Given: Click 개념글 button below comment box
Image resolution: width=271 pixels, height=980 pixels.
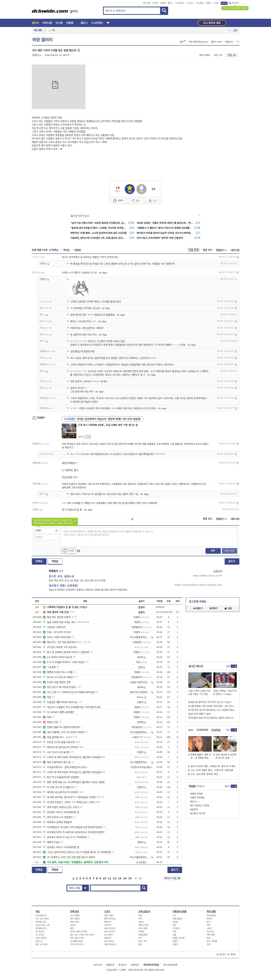Looking at the screenshot, I should [x=55, y=561].
